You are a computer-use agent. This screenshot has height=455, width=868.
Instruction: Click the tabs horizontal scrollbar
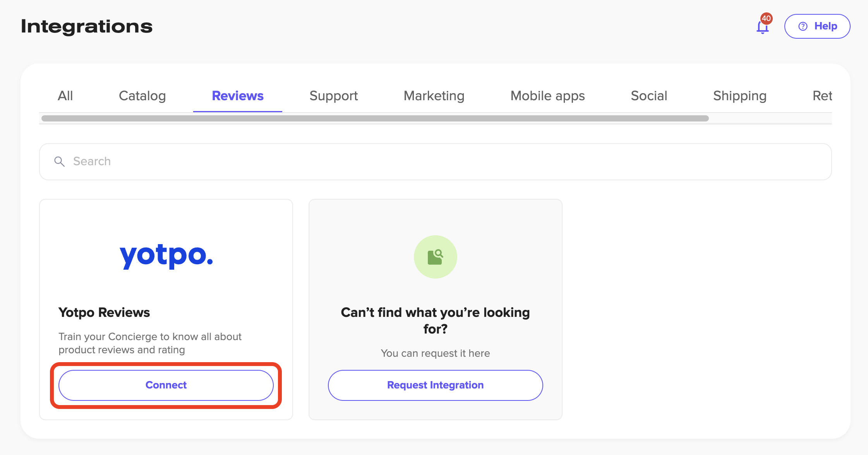tap(375, 118)
